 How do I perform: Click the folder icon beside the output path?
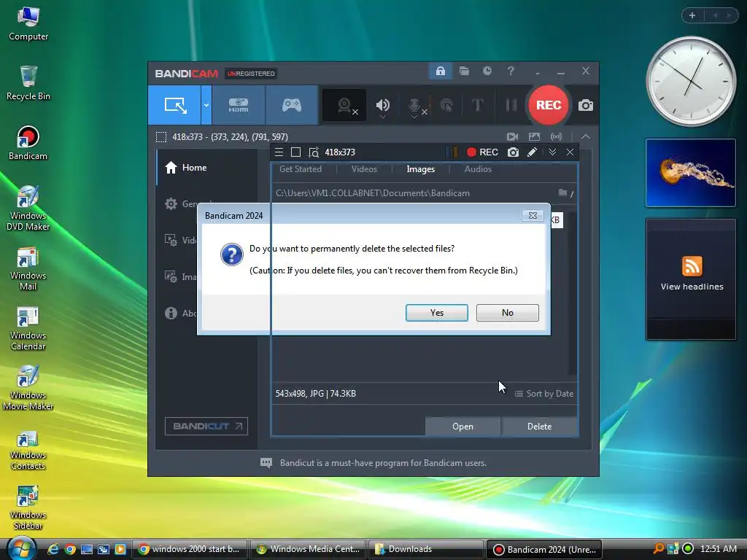pyautogui.click(x=562, y=192)
